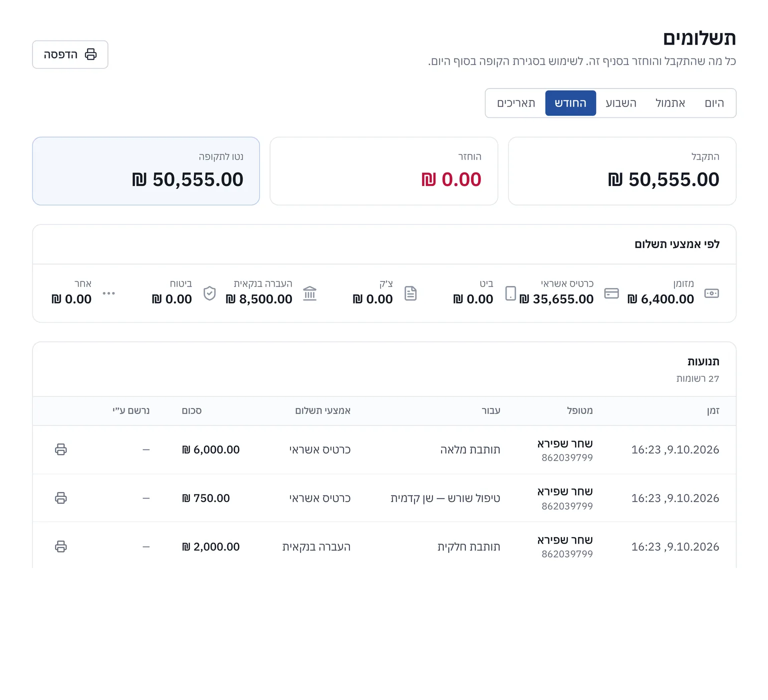Click the אמצעי תשלום column header
Screen dimensions: 768x700
323,410
